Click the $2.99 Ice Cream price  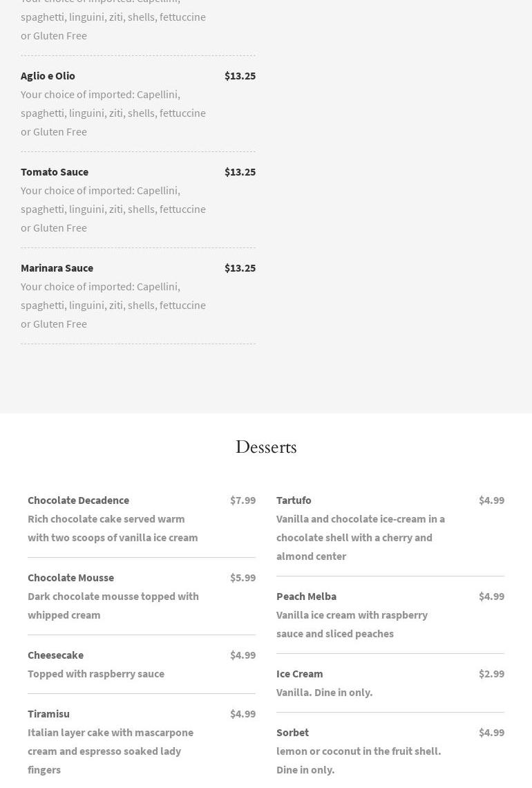(491, 673)
